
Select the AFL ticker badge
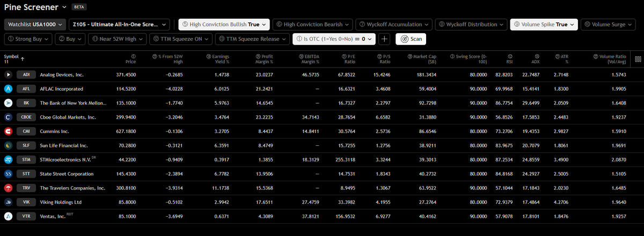tap(26, 88)
